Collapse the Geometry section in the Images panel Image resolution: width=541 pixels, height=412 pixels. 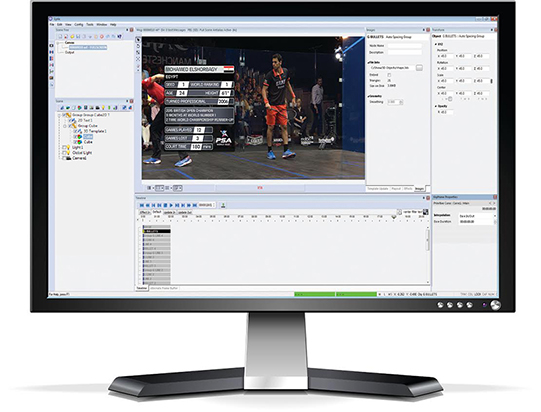coord(368,96)
